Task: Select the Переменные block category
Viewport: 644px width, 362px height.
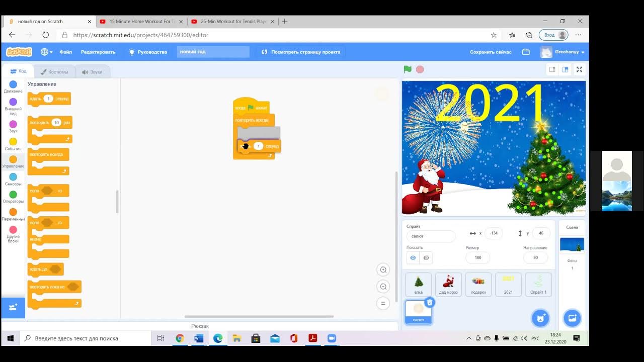Action: pyautogui.click(x=13, y=215)
